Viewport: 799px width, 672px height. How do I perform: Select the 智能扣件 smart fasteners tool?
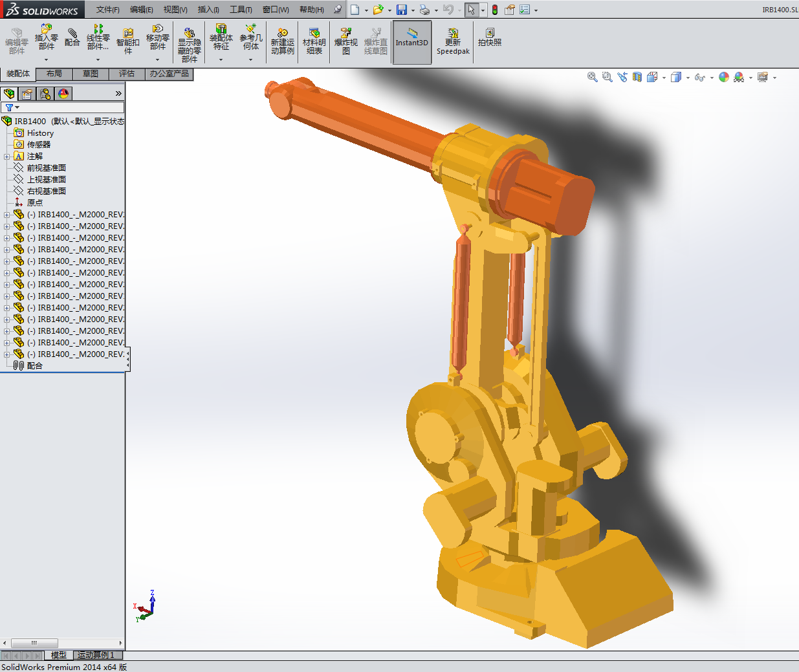(x=128, y=41)
